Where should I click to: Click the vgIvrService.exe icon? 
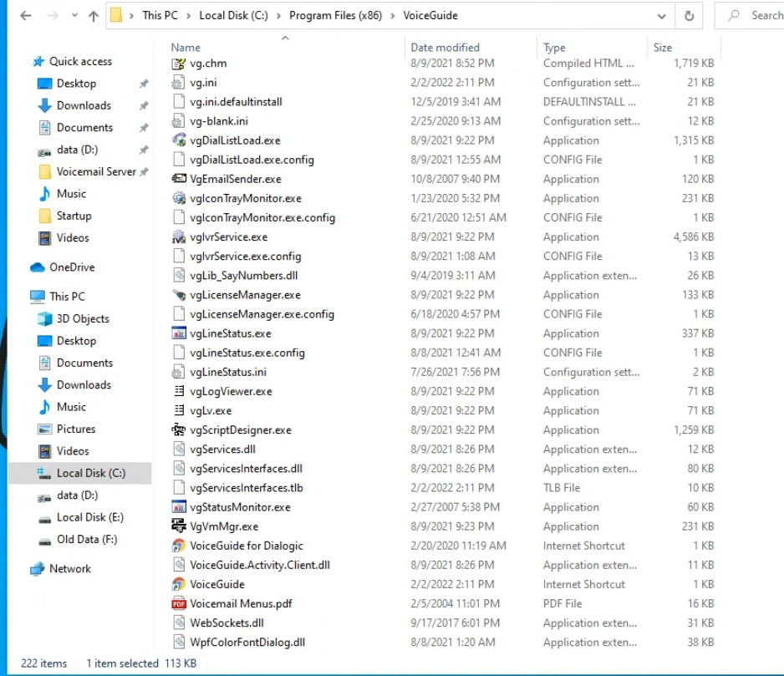(x=179, y=237)
